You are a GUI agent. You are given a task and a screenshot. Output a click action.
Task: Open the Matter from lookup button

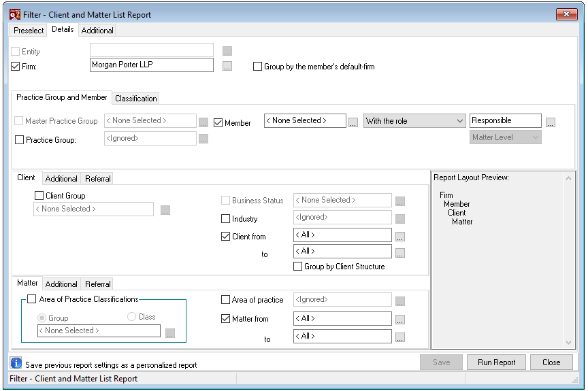399,320
